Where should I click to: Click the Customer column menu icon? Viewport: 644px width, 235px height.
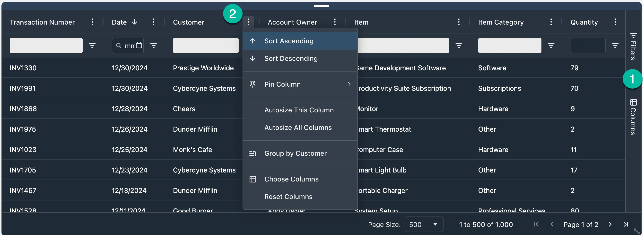point(248,22)
